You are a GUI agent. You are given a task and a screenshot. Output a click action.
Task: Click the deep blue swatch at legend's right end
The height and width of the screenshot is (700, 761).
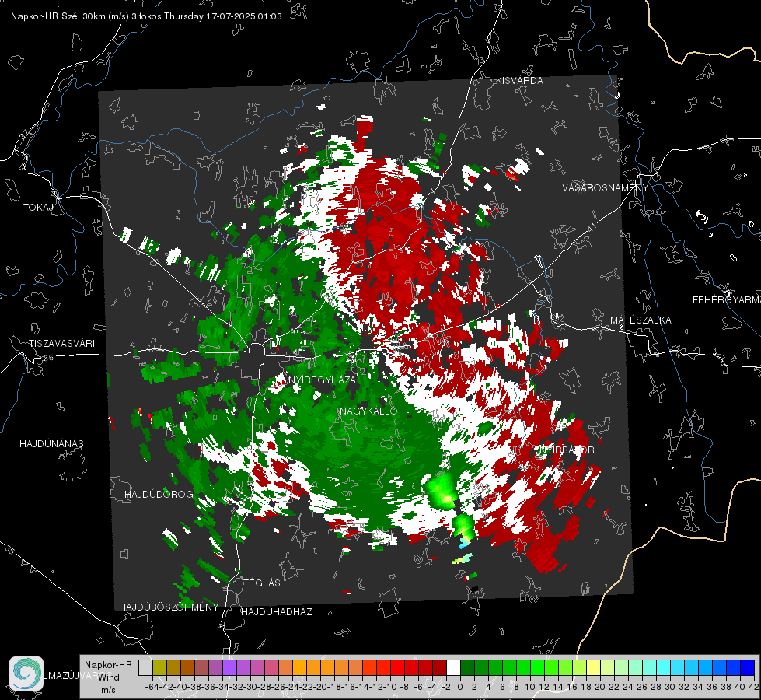pyautogui.click(x=748, y=667)
